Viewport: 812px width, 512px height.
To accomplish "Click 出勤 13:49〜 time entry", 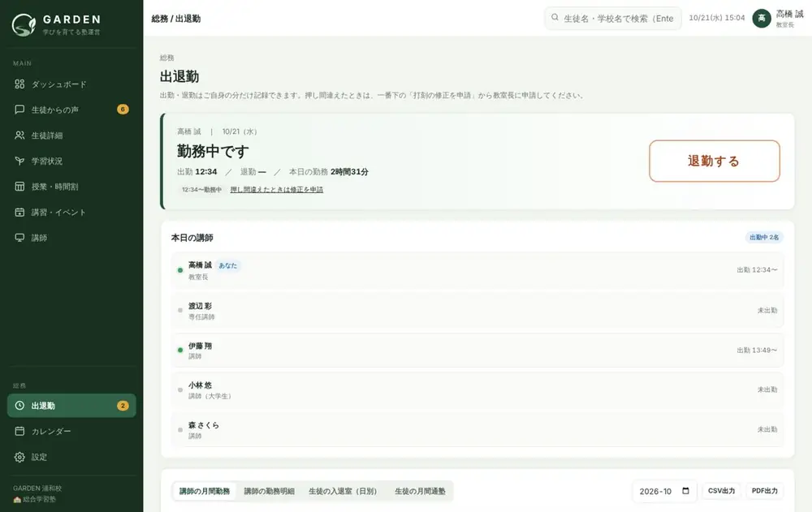I will click(757, 351).
